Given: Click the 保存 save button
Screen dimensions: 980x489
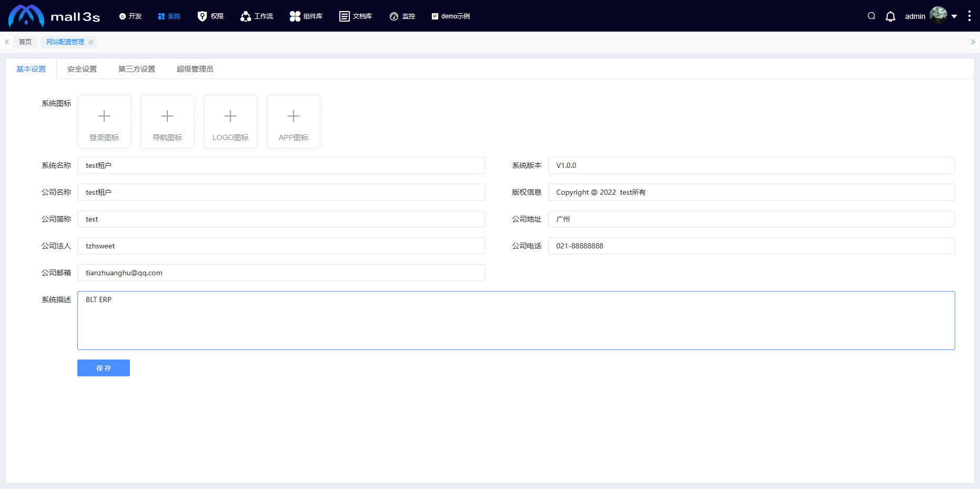Looking at the screenshot, I should tap(104, 368).
